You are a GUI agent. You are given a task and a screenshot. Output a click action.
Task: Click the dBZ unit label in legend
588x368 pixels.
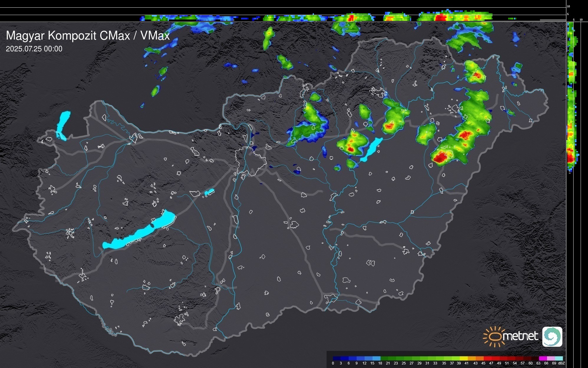[561, 363]
